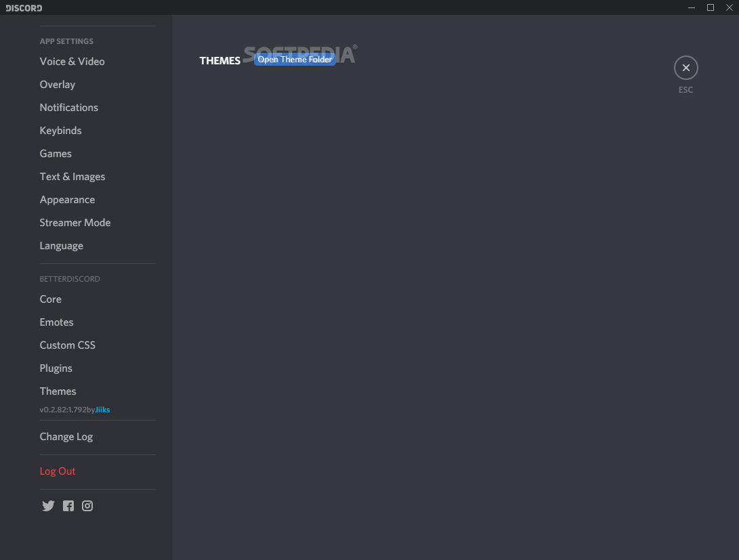The width and height of the screenshot is (739, 560).
Task: Open Games settings
Action: [56, 154]
